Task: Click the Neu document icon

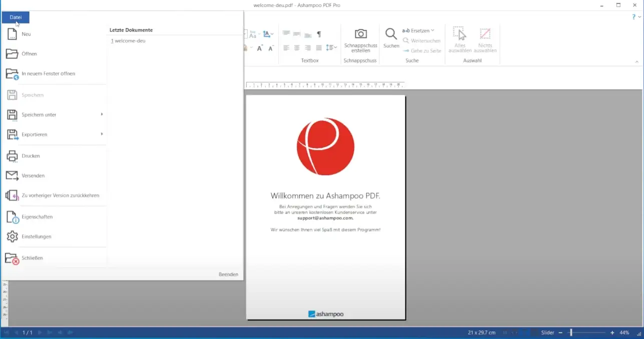Action: click(x=12, y=34)
